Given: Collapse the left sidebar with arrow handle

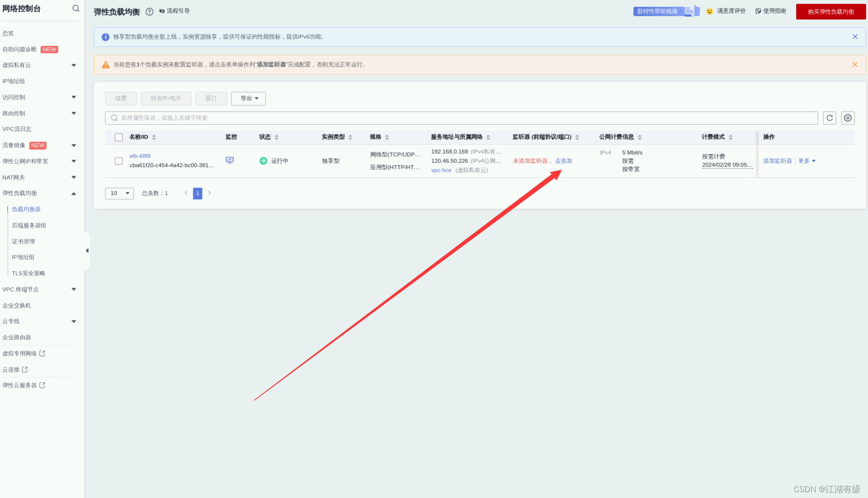Looking at the screenshot, I should tap(87, 251).
